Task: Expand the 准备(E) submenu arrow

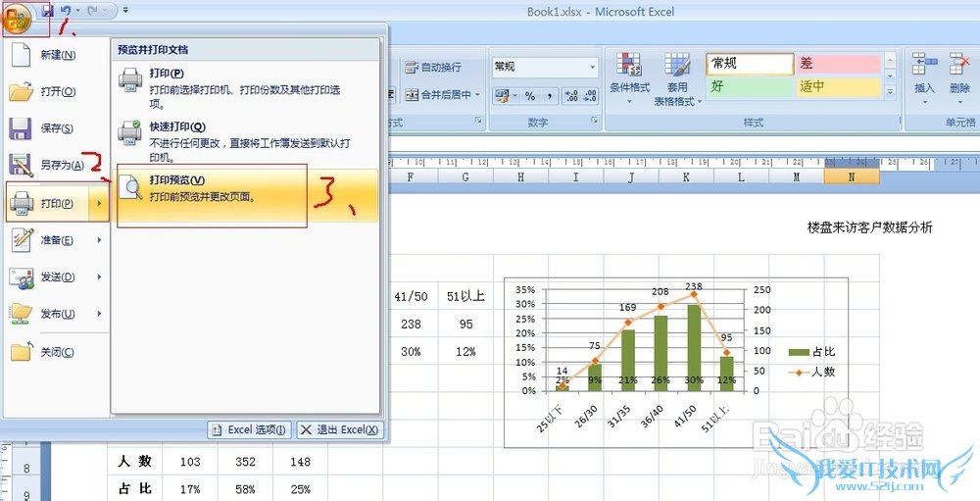Action: [99, 240]
